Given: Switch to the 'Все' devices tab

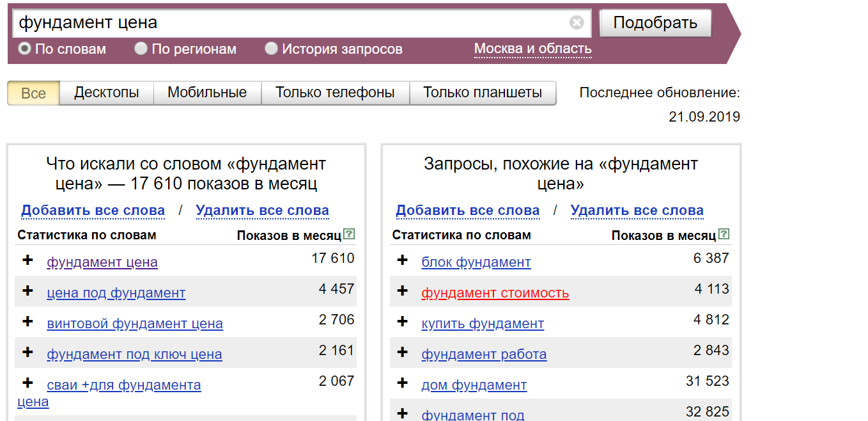Looking at the screenshot, I should point(33,93).
